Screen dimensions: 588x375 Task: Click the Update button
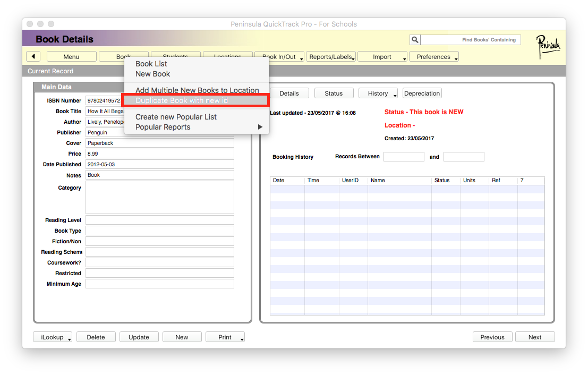[139, 337]
